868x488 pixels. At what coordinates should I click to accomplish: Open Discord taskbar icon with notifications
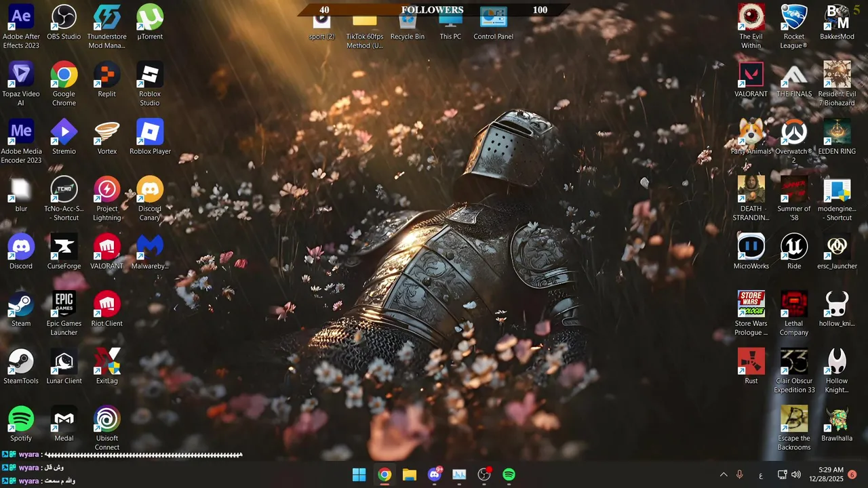[x=435, y=474]
